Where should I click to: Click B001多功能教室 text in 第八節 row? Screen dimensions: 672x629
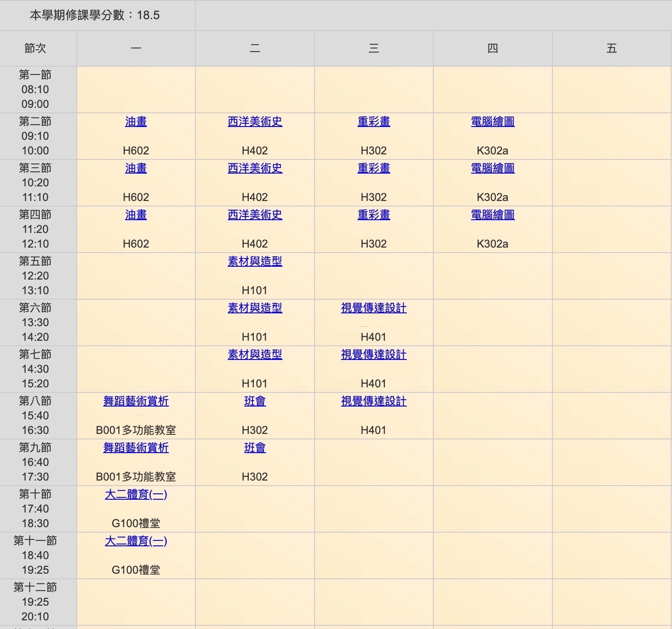coord(136,430)
